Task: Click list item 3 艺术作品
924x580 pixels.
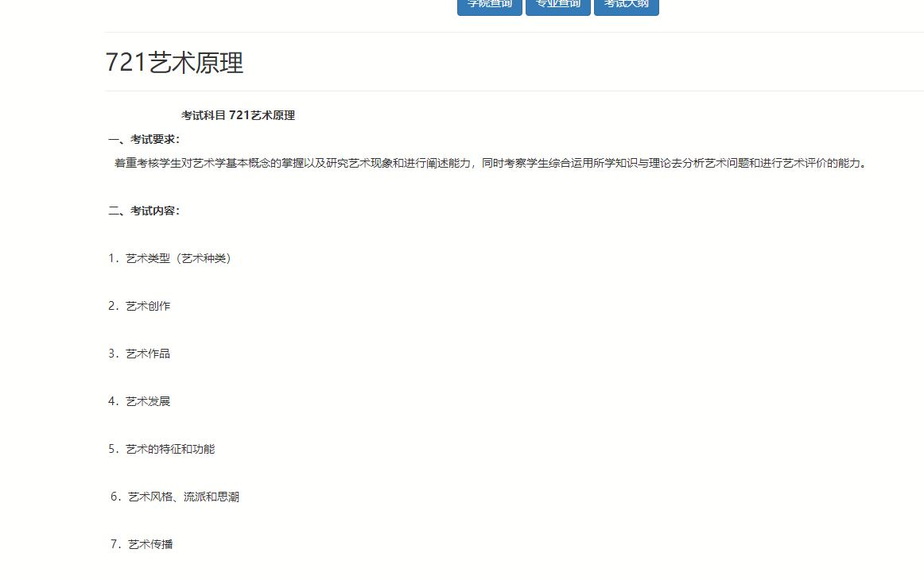Action: [140, 354]
